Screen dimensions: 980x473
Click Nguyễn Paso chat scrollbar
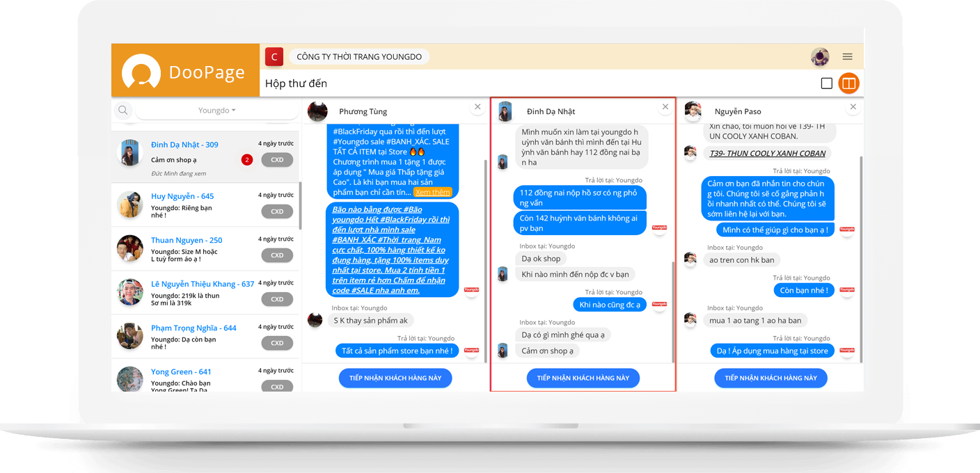click(861, 259)
